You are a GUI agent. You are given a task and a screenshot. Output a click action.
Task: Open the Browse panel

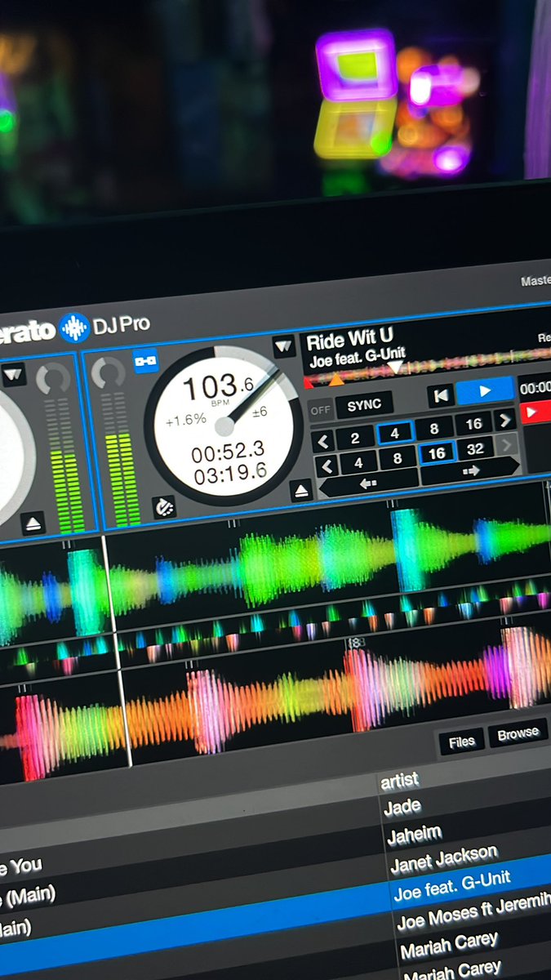click(x=518, y=734)
